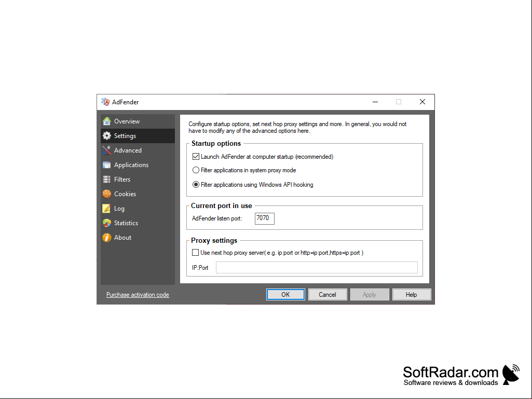This screenshot has width=532, height=399.
Task: Click the Log notepad icon
Action: 106,209
